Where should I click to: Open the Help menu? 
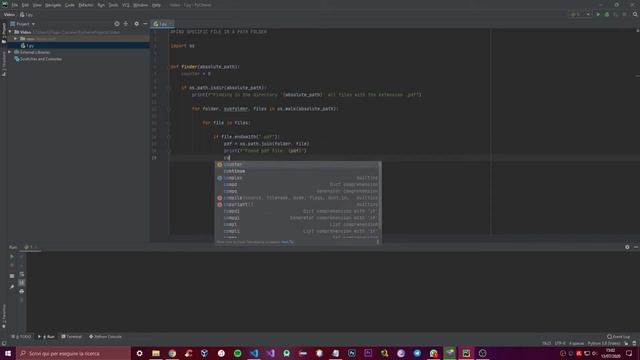tap(156, 5)
